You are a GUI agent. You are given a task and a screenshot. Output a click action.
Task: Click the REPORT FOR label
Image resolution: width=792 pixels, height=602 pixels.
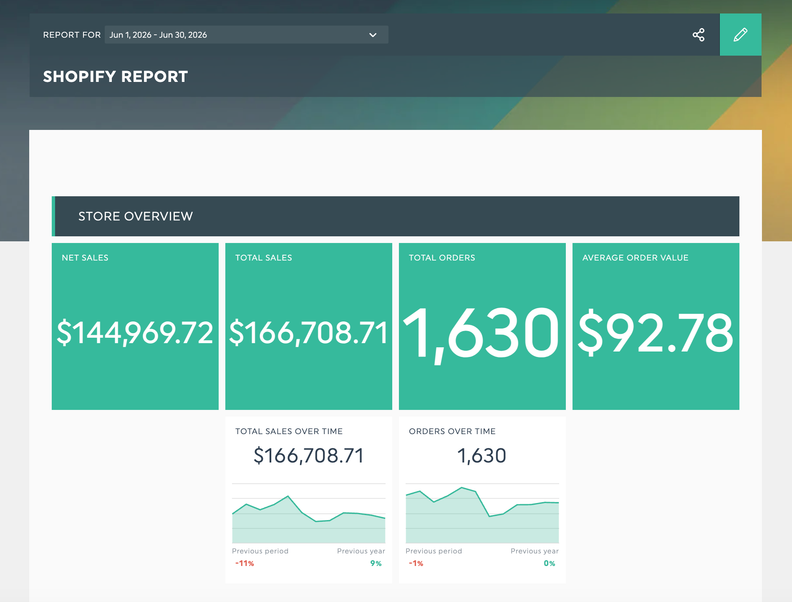[72, 35]
